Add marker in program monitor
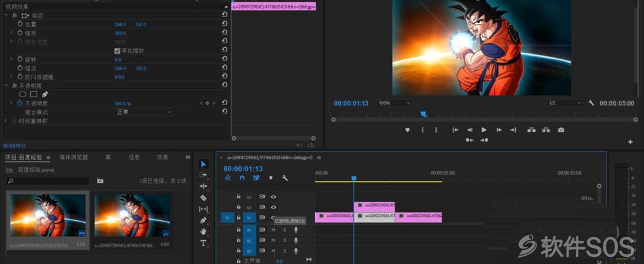Image resolution: width=644 pixels, height=264 pixels. click(x=408, y=129)
